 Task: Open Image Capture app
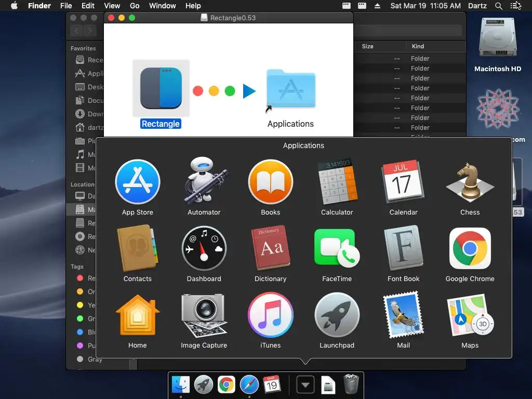click(x=204, y=315)
